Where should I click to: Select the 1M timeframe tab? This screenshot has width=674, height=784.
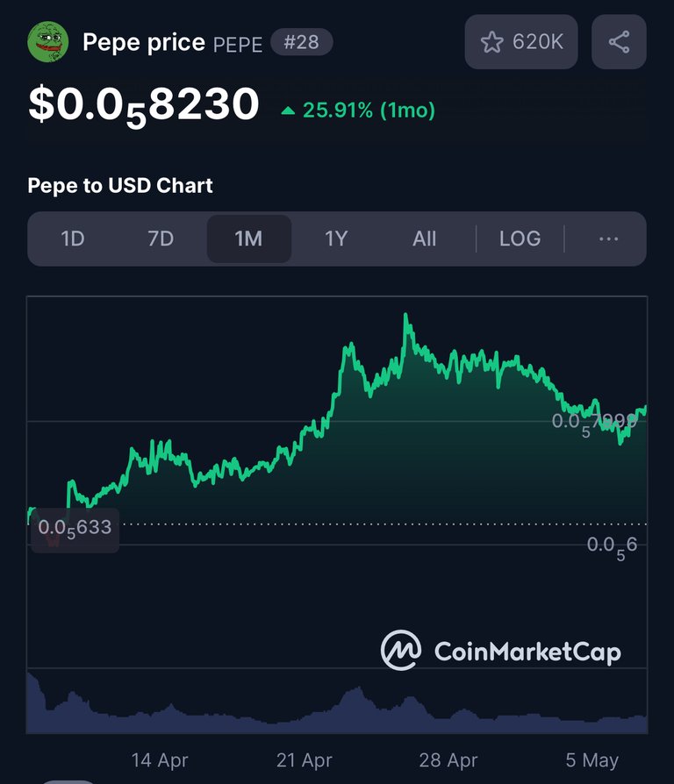tap(249, 239)
